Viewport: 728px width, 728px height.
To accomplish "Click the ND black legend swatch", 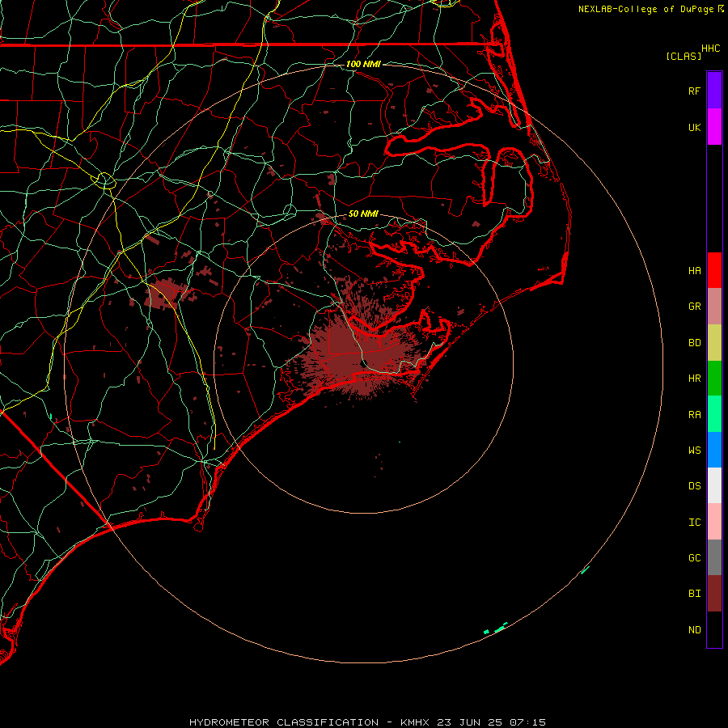I will pos(714,629).
